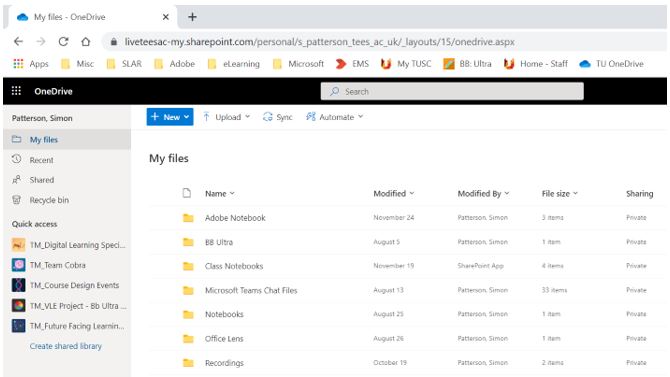Go forward in the browser
670x377 pixels.
[x=41, y=41]
